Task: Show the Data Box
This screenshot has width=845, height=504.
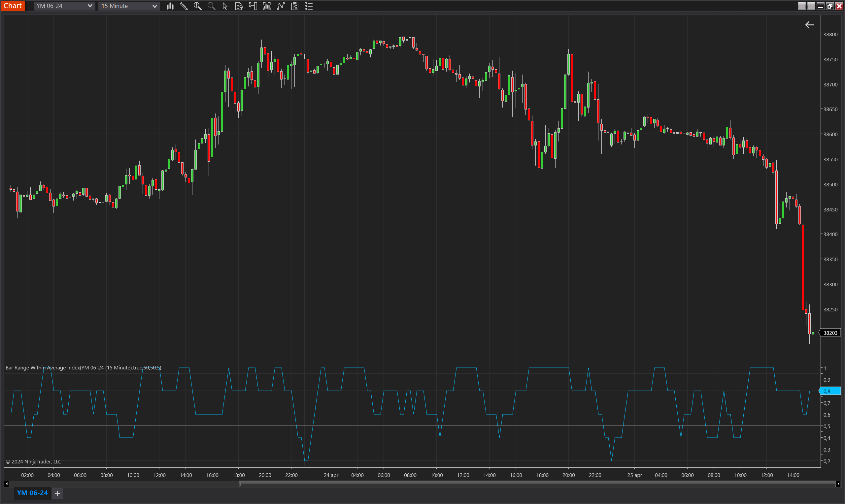Action: (239, 6)
